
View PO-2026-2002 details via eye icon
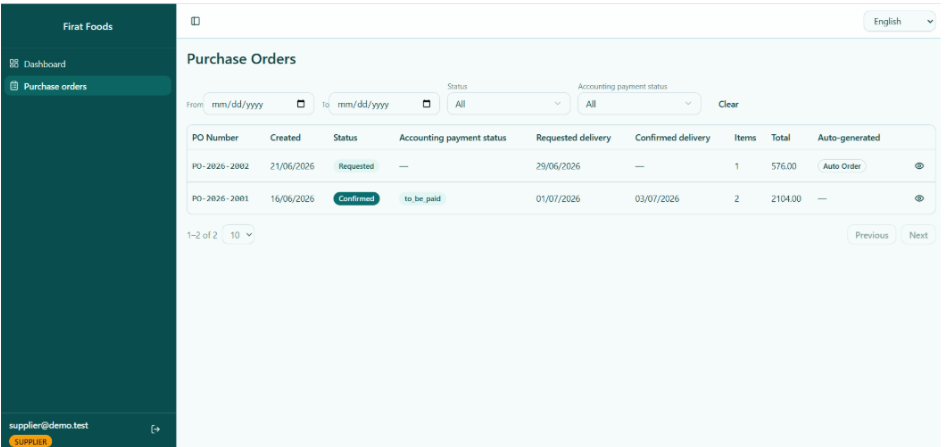(x=919, y=166)
